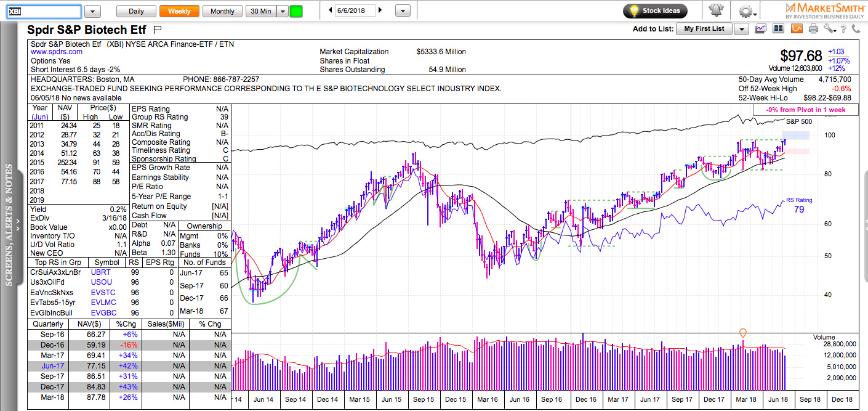Print the chart with printer icon
Screen dimensions: 868x411
[x=813, y=28]
